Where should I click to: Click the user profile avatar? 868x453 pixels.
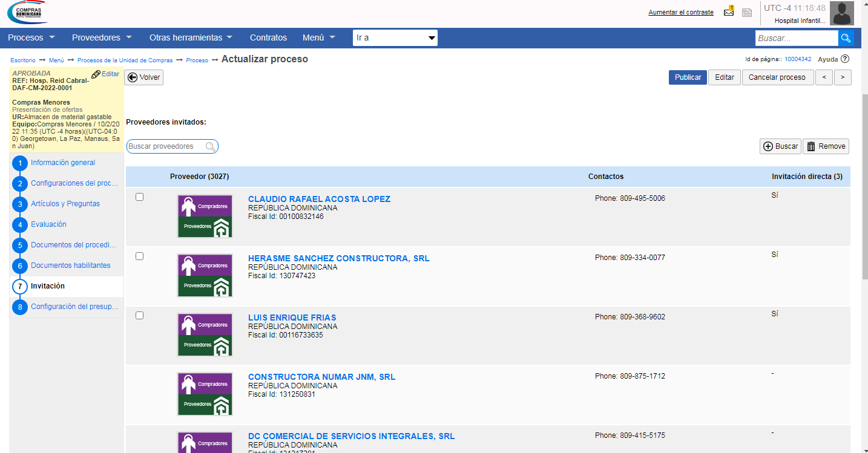coord(841,13)
